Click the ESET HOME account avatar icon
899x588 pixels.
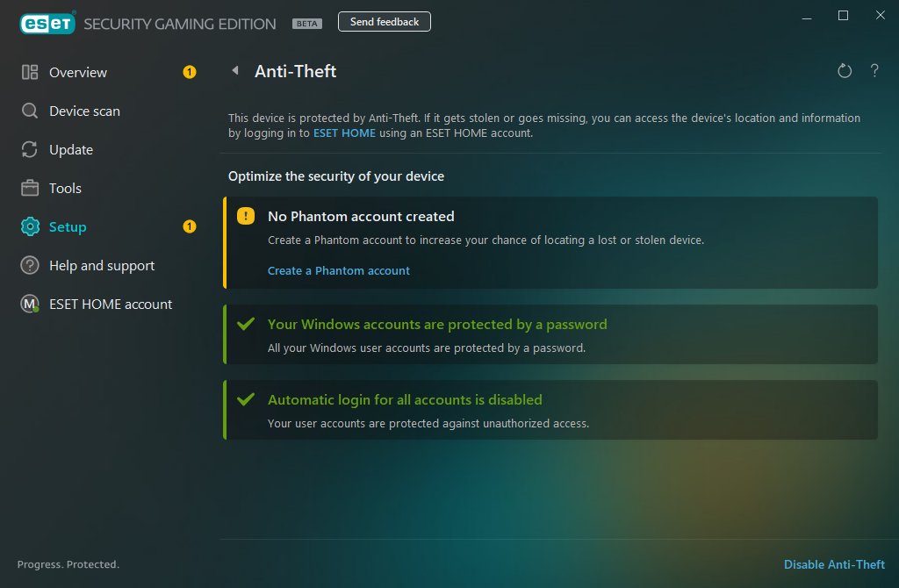pyautogui.click(x=30, y=304)
